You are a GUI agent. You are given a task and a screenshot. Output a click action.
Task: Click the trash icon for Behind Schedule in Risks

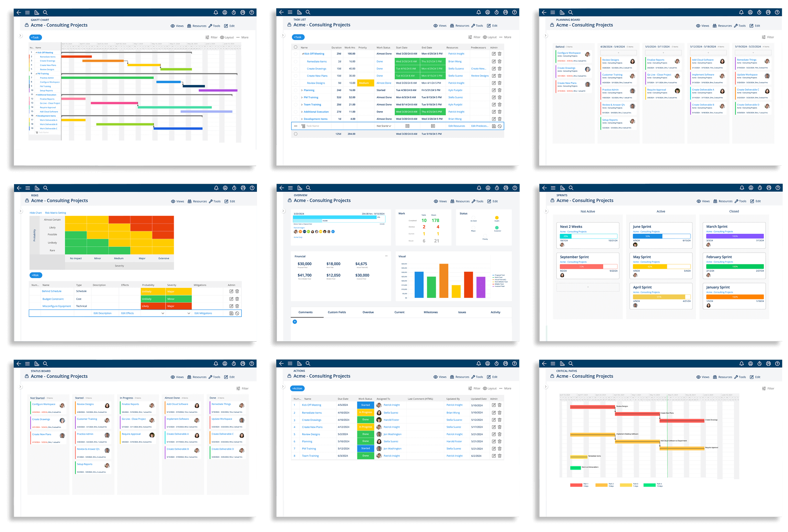click(237, 291)
